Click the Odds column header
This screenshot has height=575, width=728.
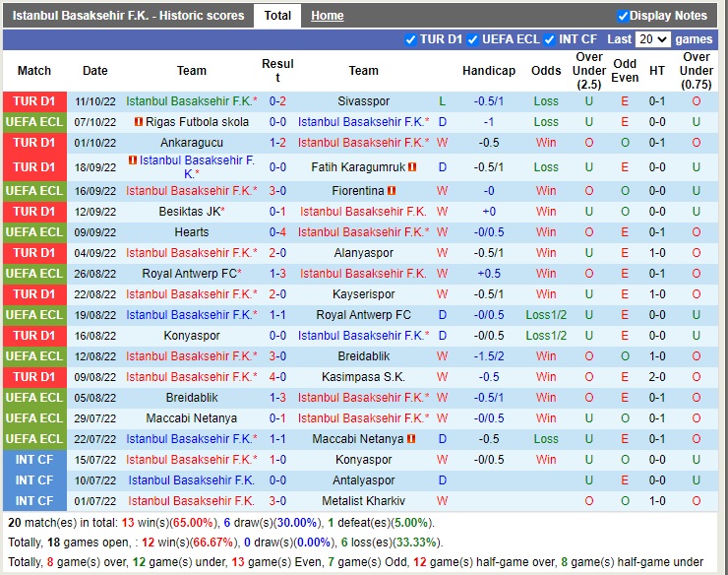(x=546, y=71)
